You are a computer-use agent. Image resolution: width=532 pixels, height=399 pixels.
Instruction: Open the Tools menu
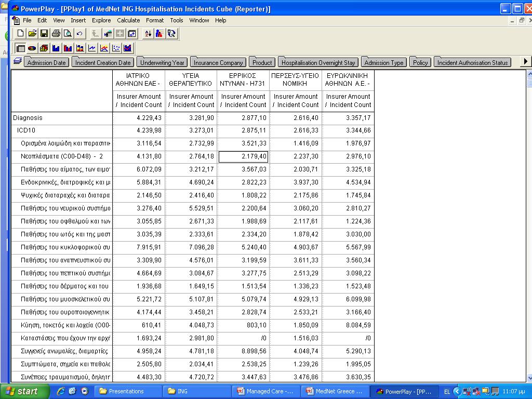click(x=177, y=20)
